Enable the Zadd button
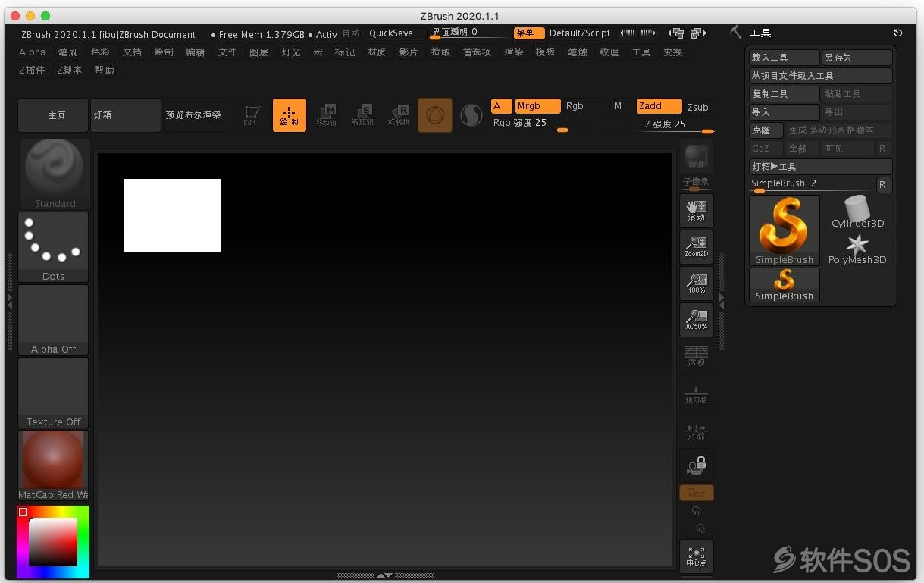 659,106
